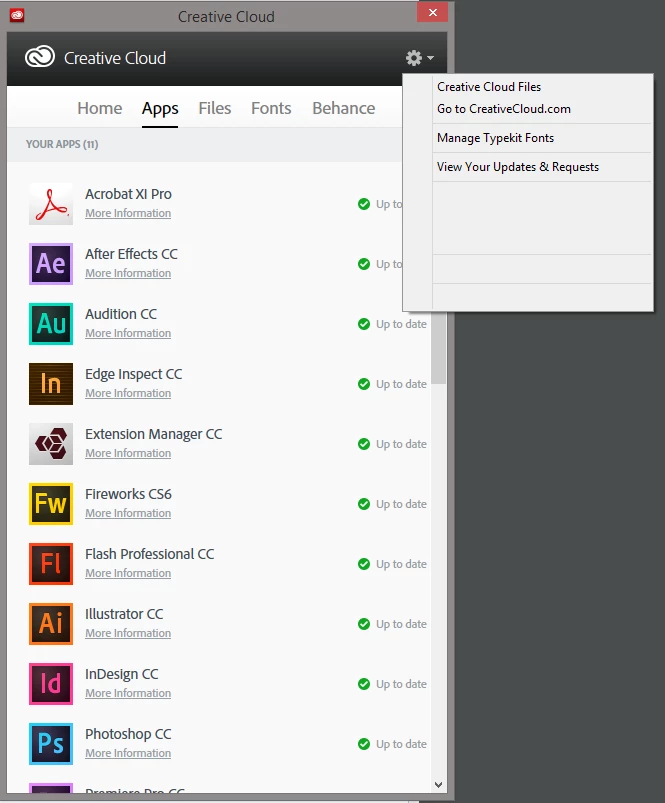Screen dimensions: 665x803
Task: Click the 'Extension Manager CC' app name
Action: click(x=154, y=434)
